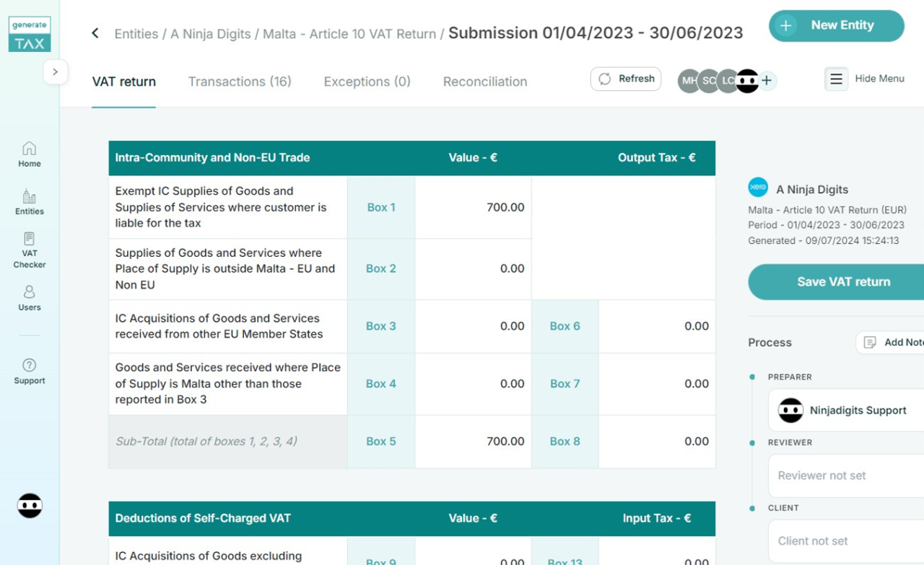Click the Support help icon

pyautogui.click(x=29, y=367)
